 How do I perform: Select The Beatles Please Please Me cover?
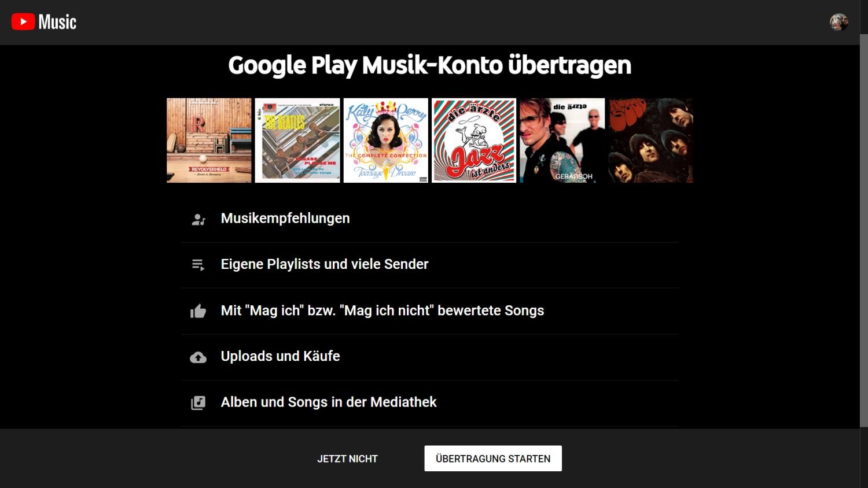tap(297, 141)
